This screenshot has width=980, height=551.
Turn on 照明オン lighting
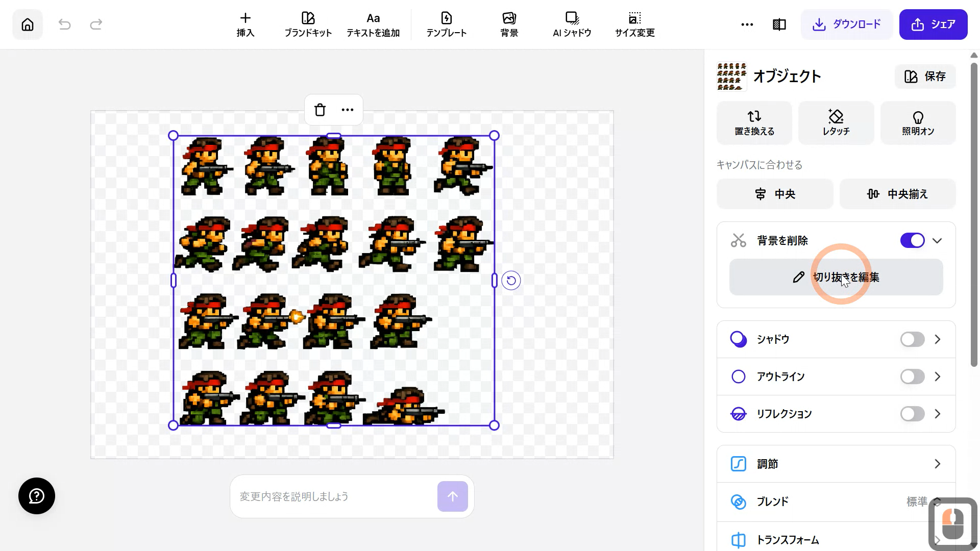pos(918,122)
